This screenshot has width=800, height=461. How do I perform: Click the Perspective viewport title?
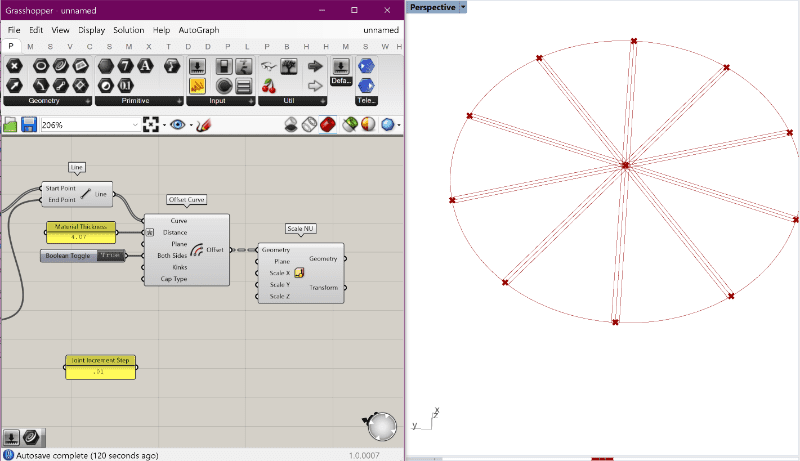pyautogui.click(x=433, y=7)
